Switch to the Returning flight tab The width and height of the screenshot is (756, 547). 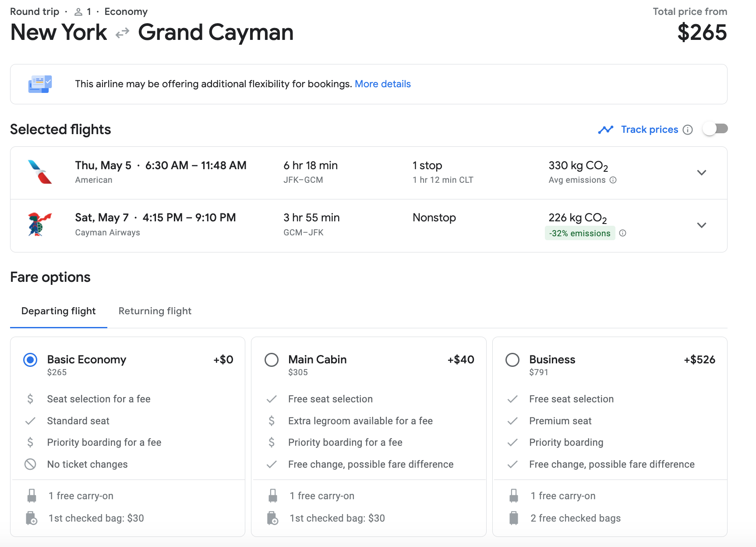coord(155,311)
